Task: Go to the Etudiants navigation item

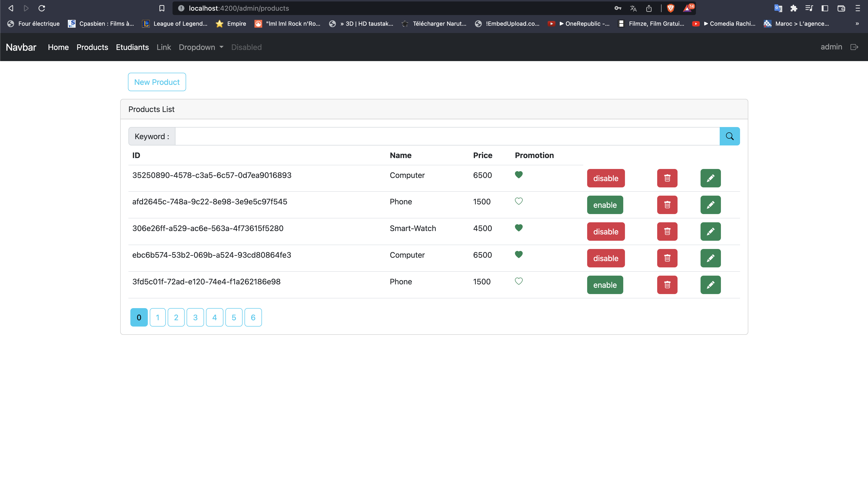Action: point(132,47)
